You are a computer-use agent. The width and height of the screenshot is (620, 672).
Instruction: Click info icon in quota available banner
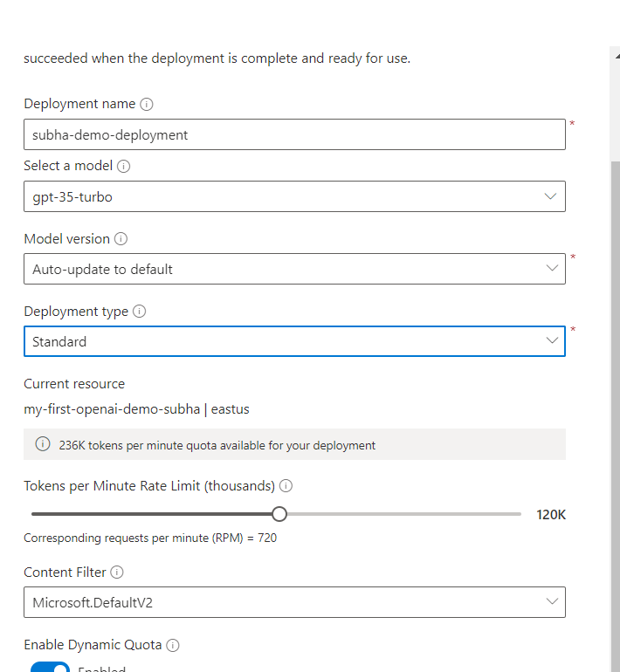click(x=43, y=444)
